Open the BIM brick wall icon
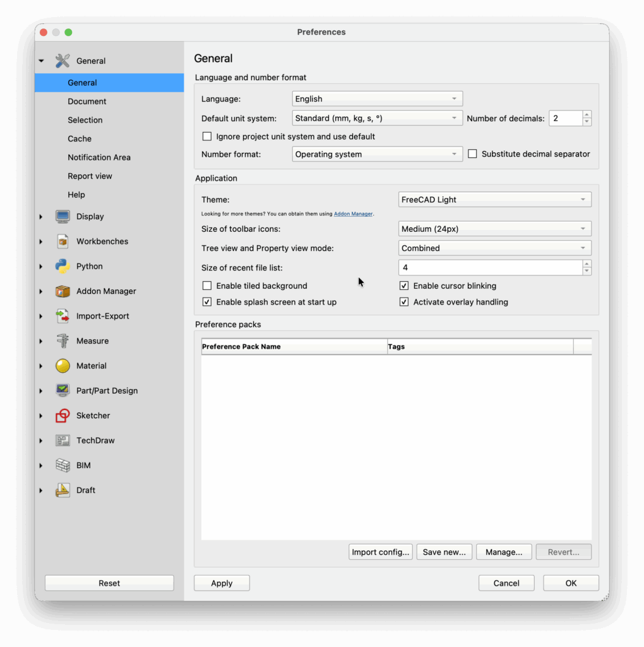The width and height of the screenshot is (644, 647). (63, 466)
